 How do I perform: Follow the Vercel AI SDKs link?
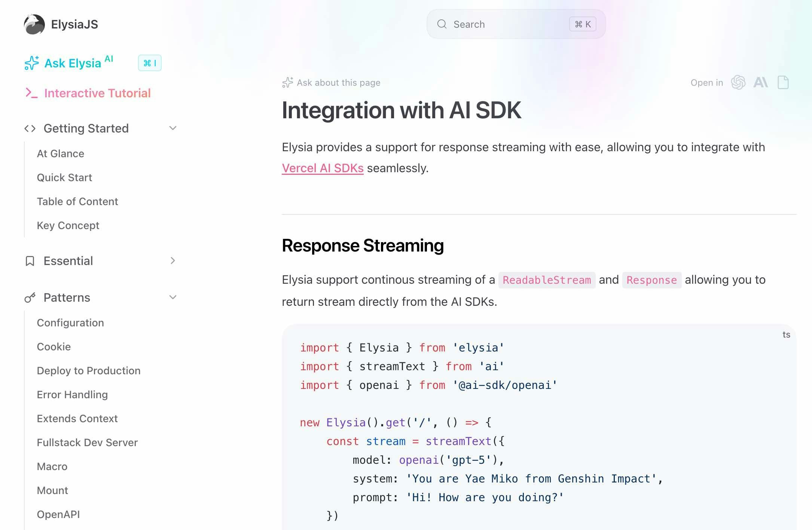pyautogui.click(x=323, y=168)
